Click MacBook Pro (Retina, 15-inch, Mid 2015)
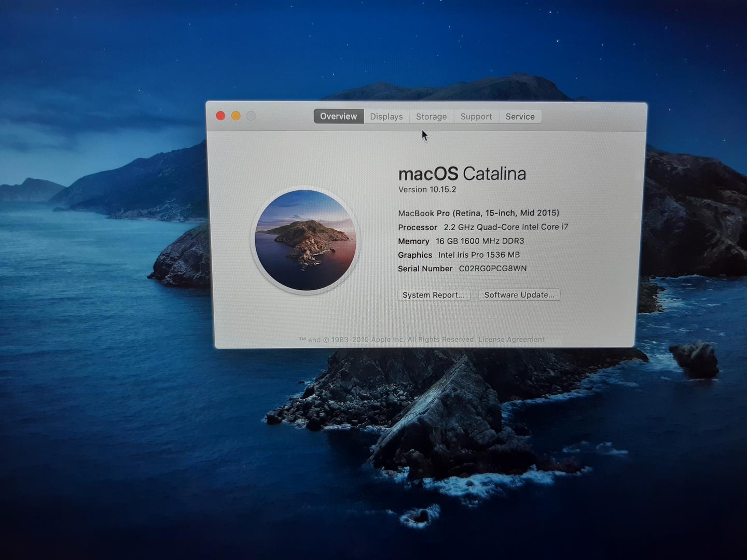The width and height of the screenshot is (747, 560). [478, 213]
